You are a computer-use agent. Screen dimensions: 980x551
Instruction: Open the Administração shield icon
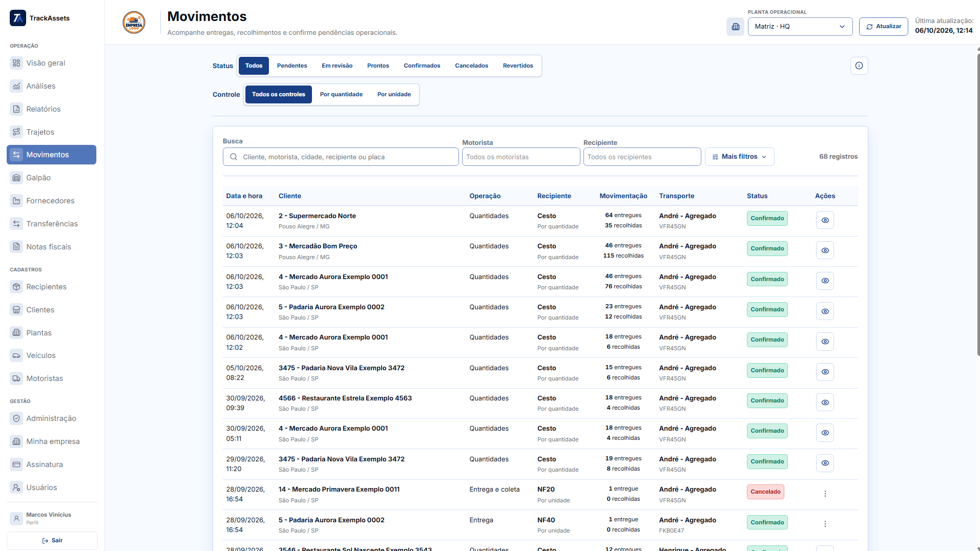(16, 418)
